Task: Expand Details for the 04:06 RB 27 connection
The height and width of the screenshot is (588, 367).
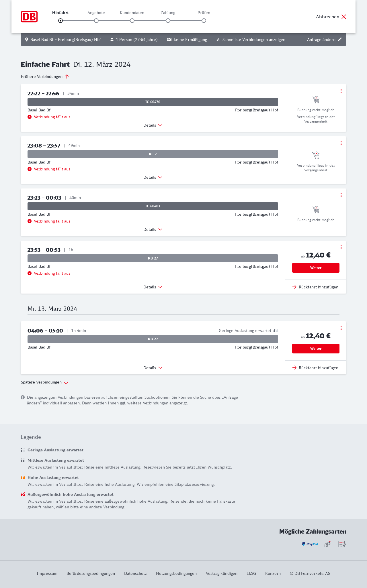Action: [153, 368]
